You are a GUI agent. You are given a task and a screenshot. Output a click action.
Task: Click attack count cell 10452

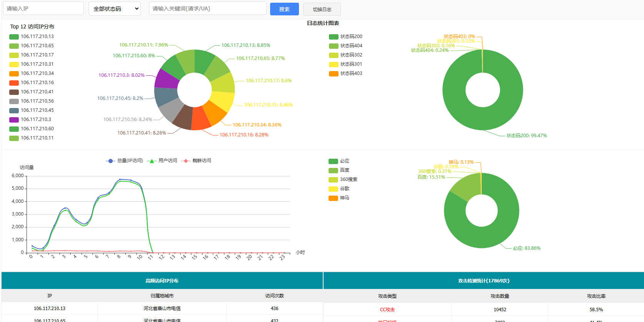[x=500, y=310]
